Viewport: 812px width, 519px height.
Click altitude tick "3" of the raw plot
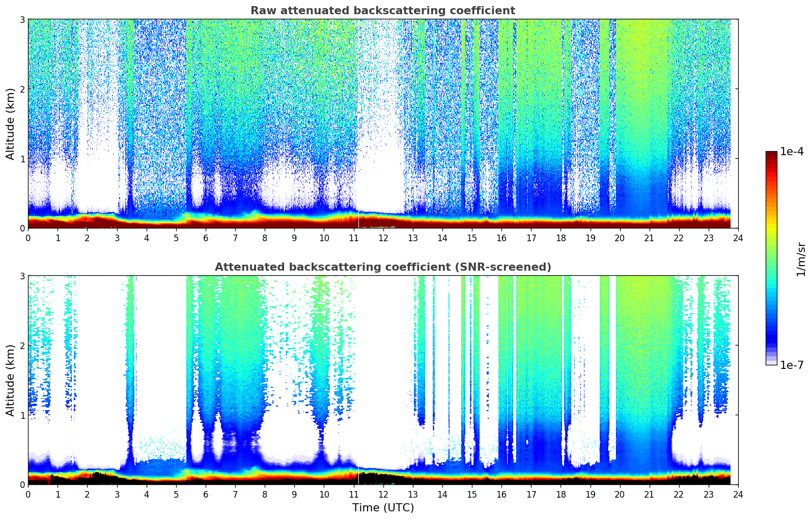22,19
